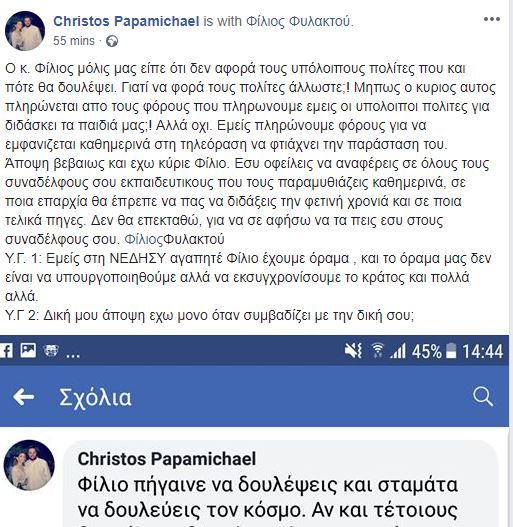Open Christos Papamichael post profile picture
Image resolution: width=513 pixels, height=527 pixels.
click(x=25, y=31)
